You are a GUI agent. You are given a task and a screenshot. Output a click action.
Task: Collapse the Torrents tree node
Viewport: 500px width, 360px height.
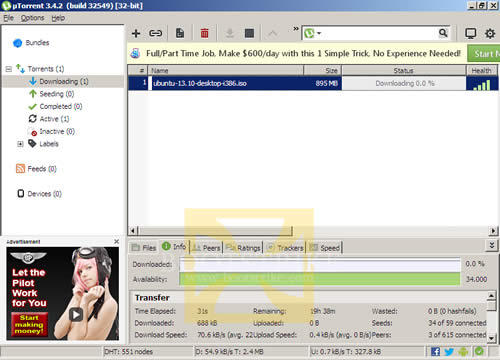(x=9, y=69)
